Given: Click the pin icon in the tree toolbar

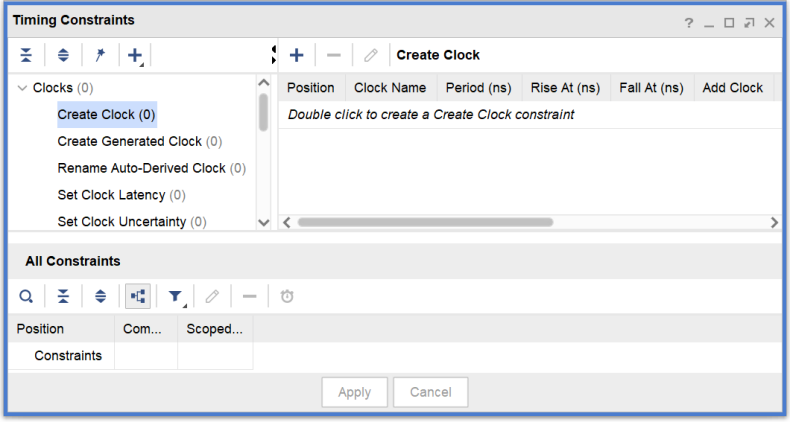Looking at the screenshot, I should 100,55.
